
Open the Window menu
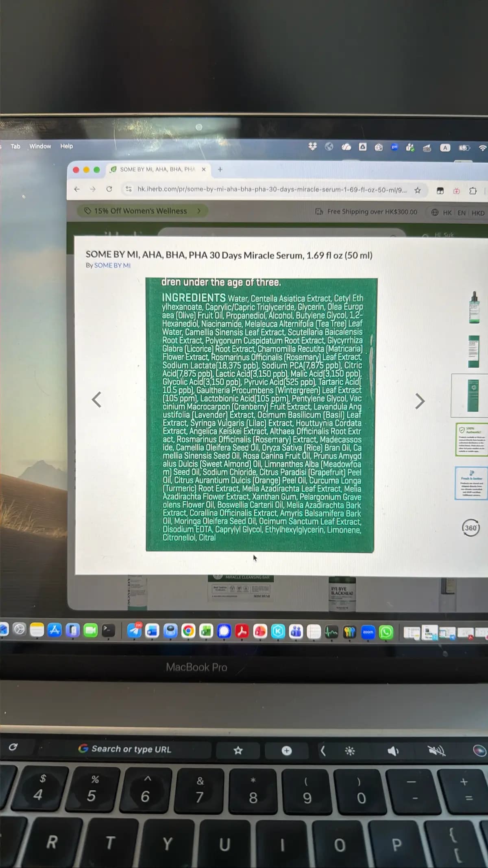coord(40,146)
